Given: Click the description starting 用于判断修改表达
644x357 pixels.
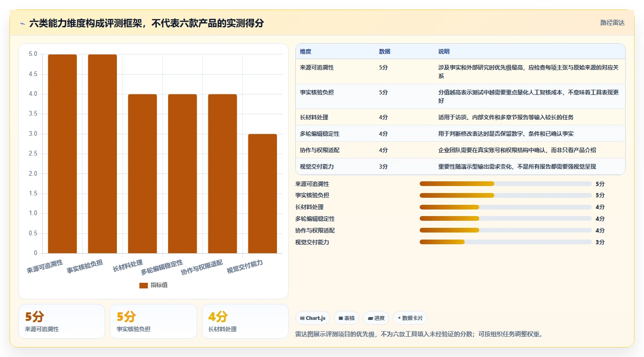Looking at the screenshot, I should tap(506, 134).
